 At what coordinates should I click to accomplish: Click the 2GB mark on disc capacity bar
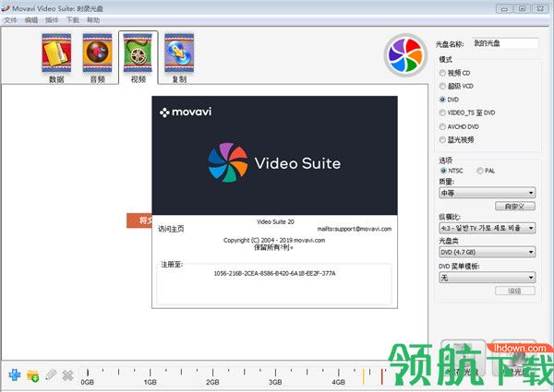[212, 382]
